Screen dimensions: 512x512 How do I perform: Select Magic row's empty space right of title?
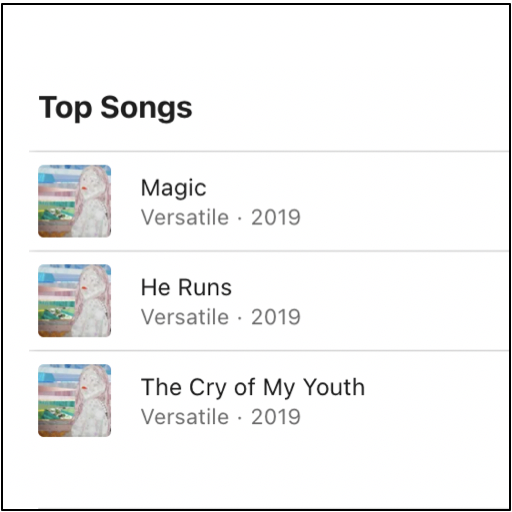405,201
